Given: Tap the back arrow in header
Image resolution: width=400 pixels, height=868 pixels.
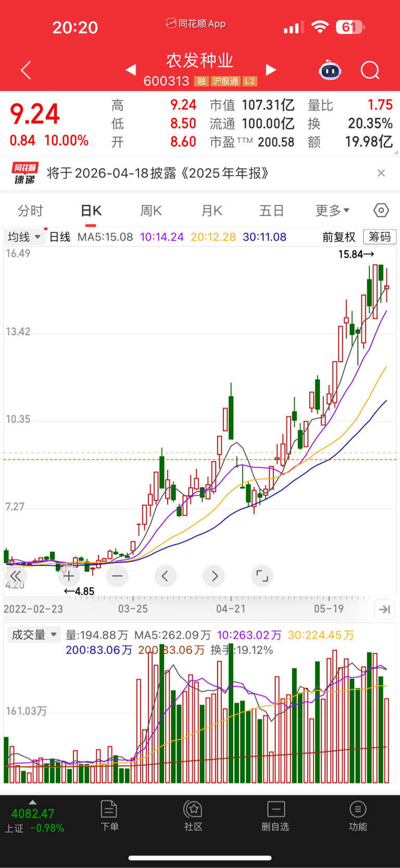Looking at the screenshot, I should click(x=26, y=70).
